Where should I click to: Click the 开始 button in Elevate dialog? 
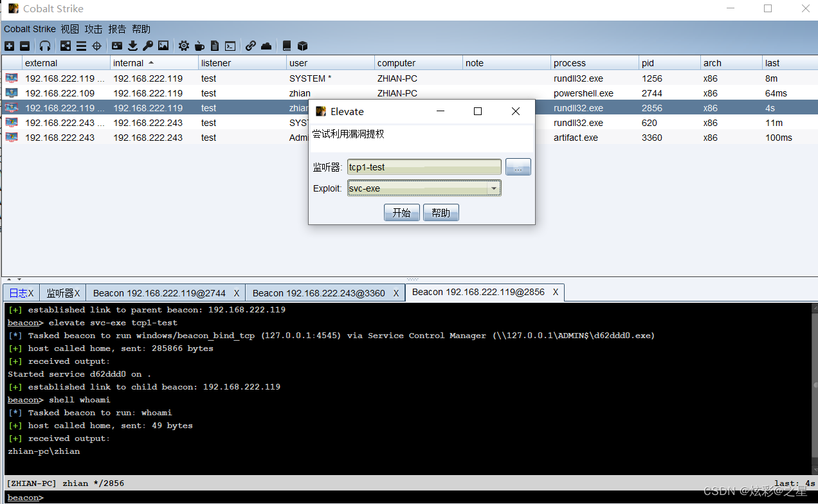(x=402, y=213)
